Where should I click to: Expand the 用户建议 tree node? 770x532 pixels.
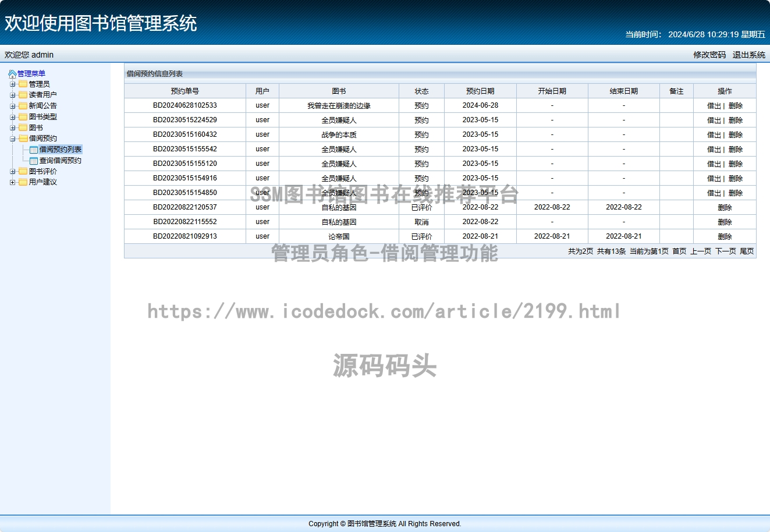tap(13, 182)
